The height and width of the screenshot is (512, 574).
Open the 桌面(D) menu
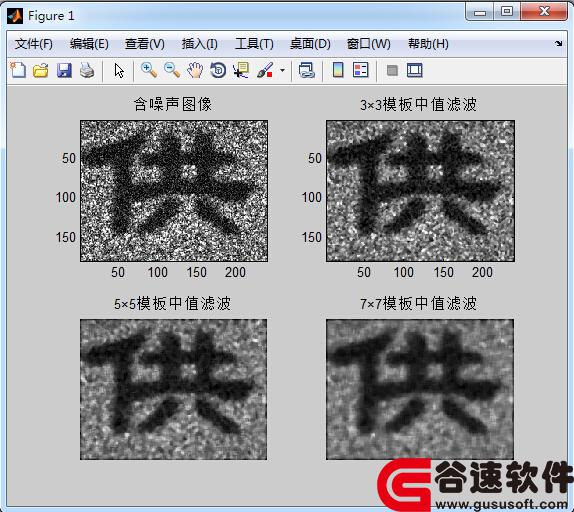310,44
